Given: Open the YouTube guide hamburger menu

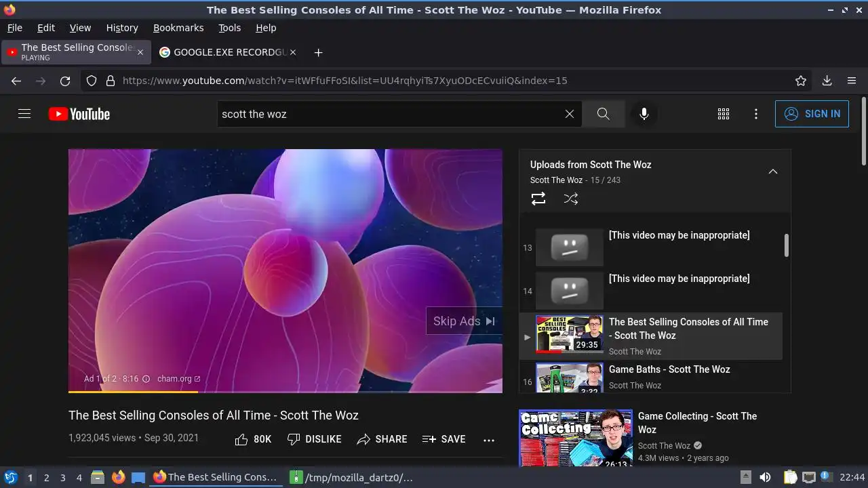Looking at the screenshot, I should point(24,114).
